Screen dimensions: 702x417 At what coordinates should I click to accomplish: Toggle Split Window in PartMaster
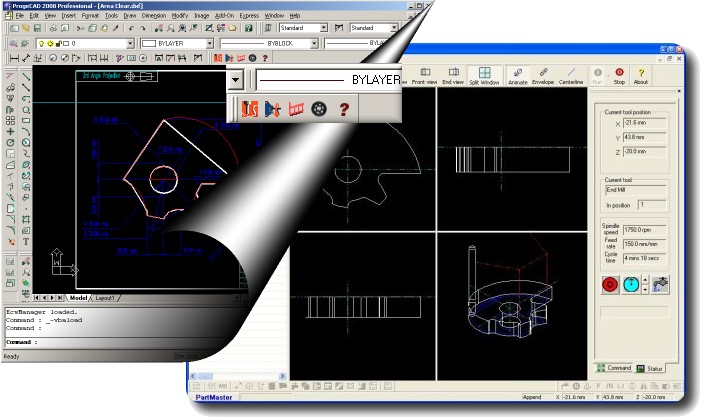pos(484,76)
